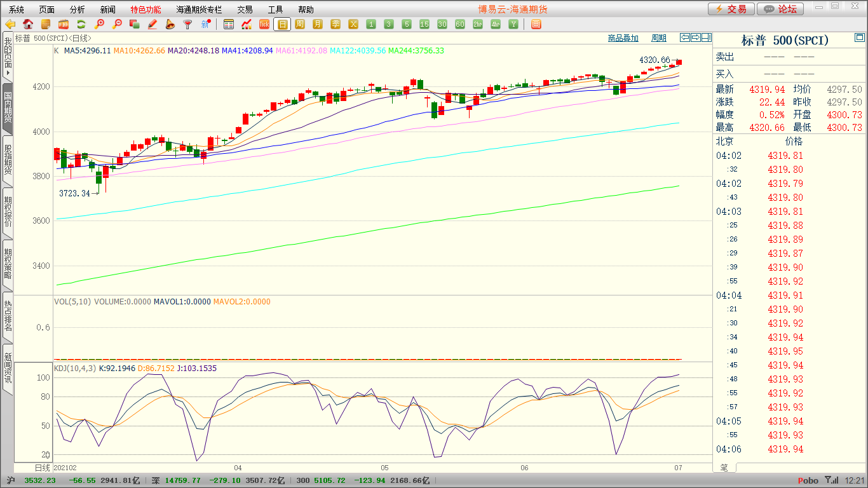Select the 热点排名 side tab
868x488 pixels.
[x=8, y=316]
